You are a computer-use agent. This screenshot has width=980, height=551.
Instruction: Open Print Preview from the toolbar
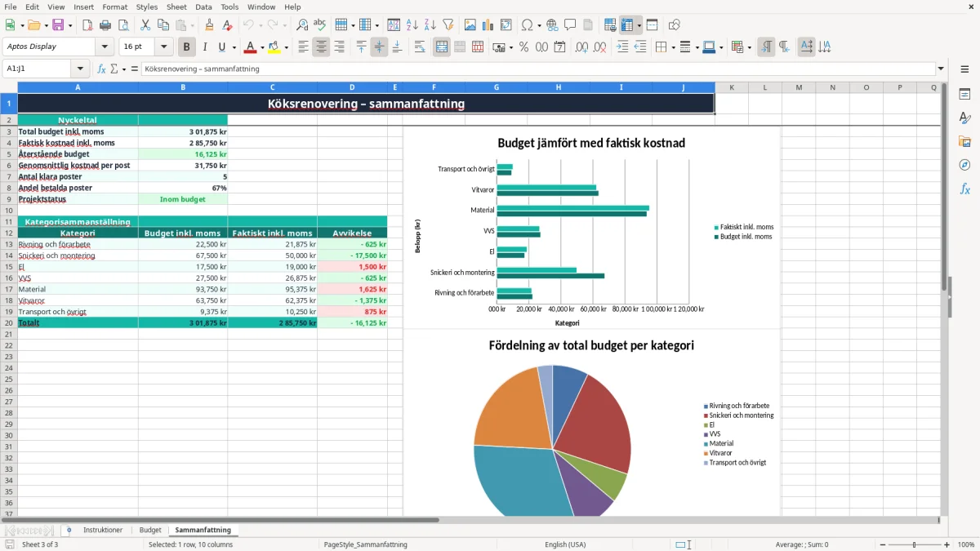coord(123,25)
